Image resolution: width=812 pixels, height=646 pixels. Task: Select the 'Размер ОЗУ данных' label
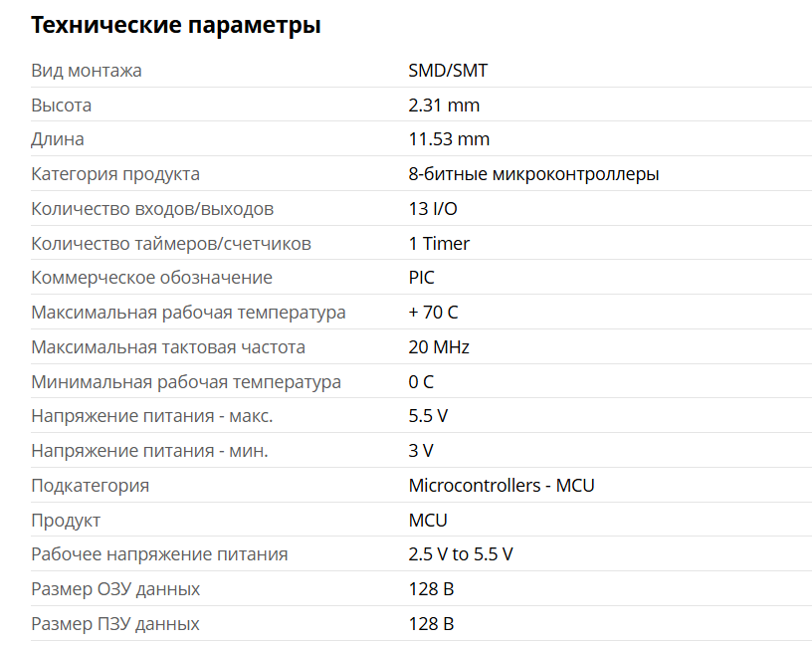click(115, 589)
